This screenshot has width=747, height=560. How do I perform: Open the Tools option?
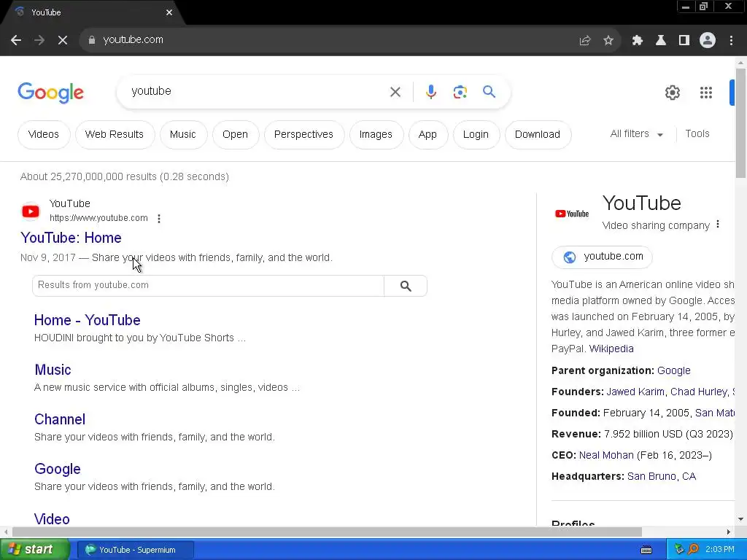point(697,134)
